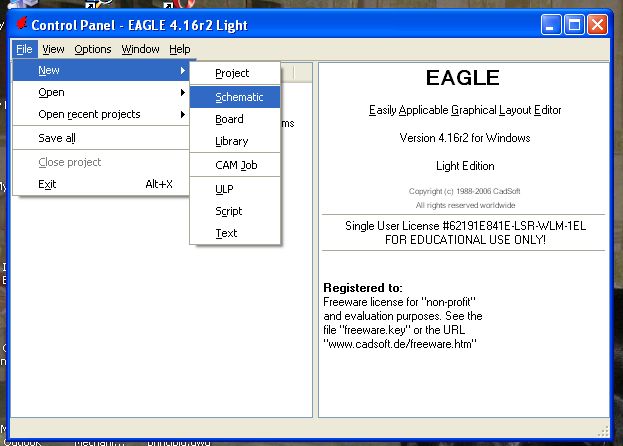Open the View menu

click(x=53, y=49)
